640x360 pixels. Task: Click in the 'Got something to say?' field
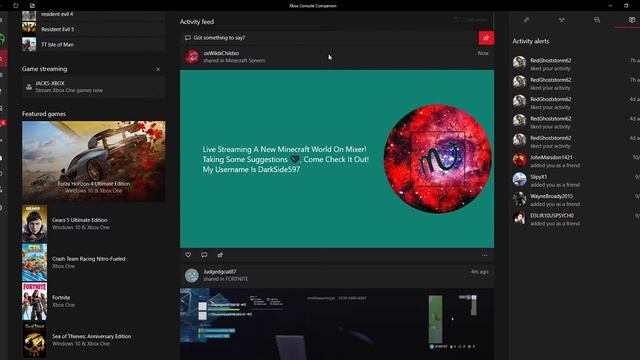pyautogui.click(x=329, y=38)
